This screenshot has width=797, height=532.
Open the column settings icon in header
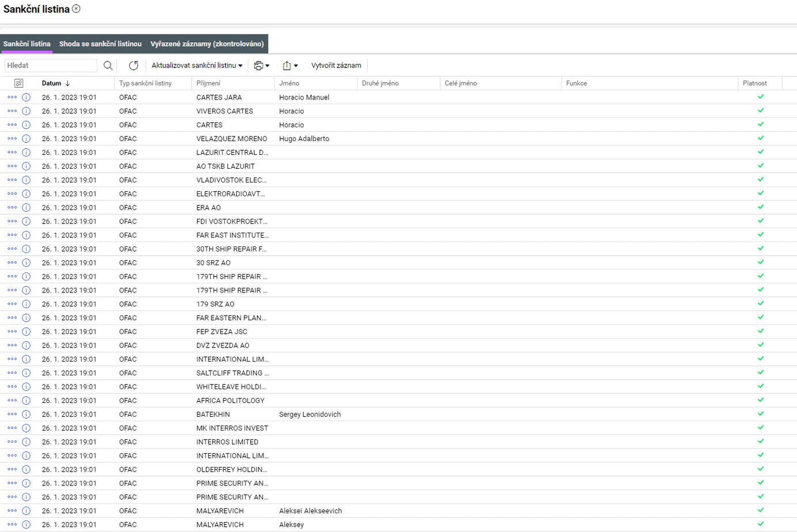(18, 83)
